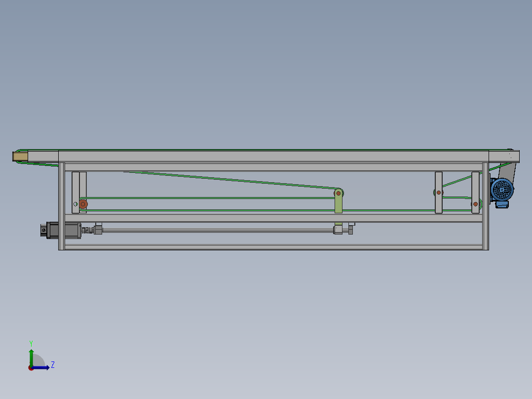Select the large orange roller at left plate
The width and height of the screenshot is (532, 399).
tap(83, 204)
